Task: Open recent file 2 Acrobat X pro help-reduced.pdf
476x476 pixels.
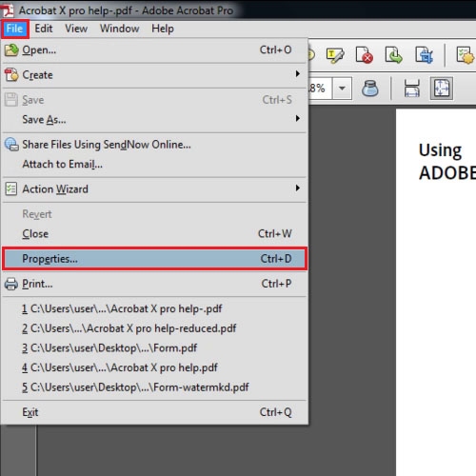Action: [x=154, y=328]
